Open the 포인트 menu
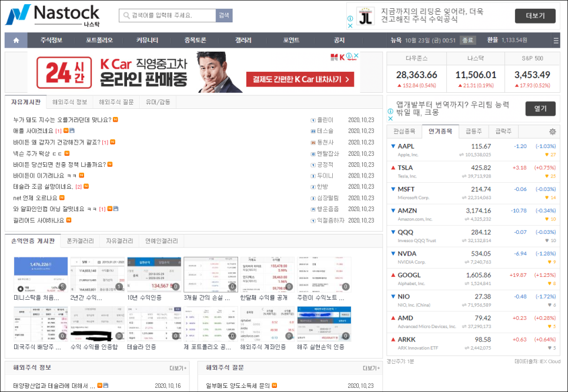 coord(291,40)
